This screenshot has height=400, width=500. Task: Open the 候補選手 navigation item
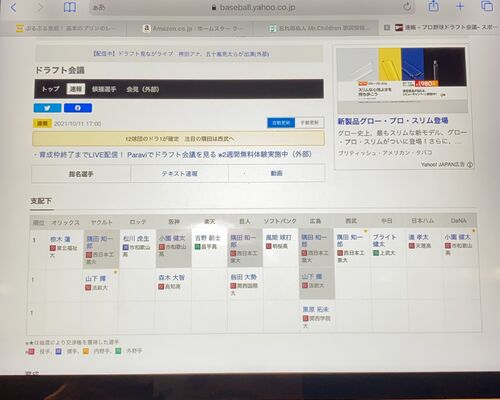pos(104,89)
